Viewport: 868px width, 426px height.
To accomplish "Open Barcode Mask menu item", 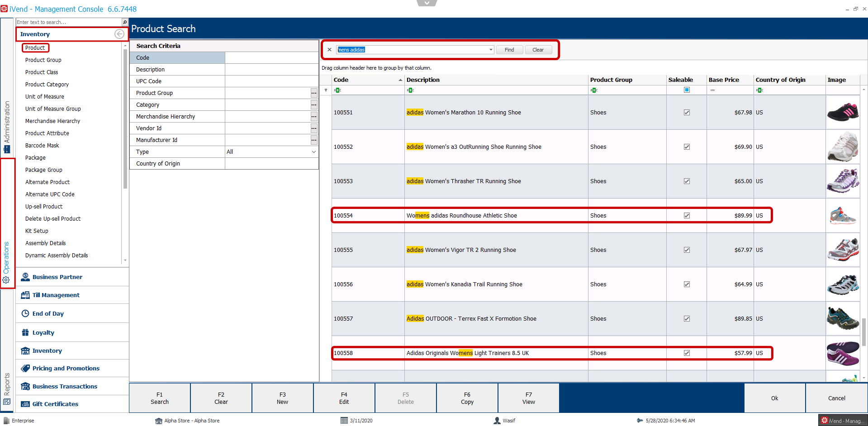I will coord(42,145).
